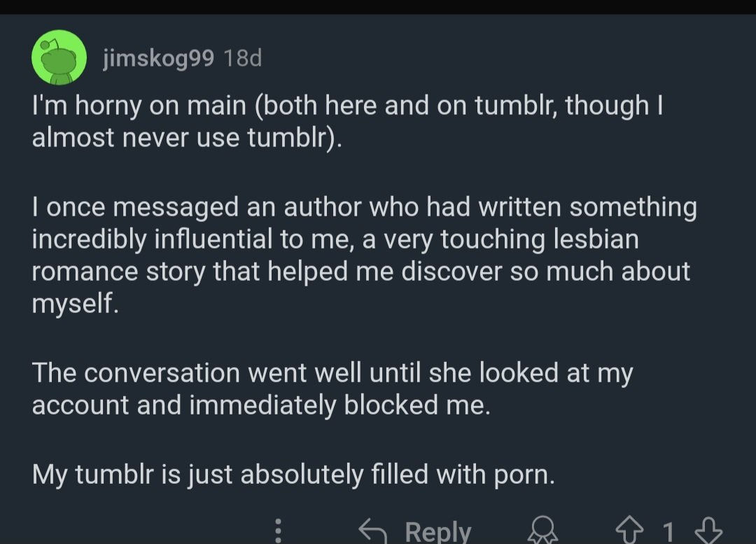This screenshot has width=756, height=544.
Task: Downvote the comment by jimskog99
Action: click(x=707, y=531)
